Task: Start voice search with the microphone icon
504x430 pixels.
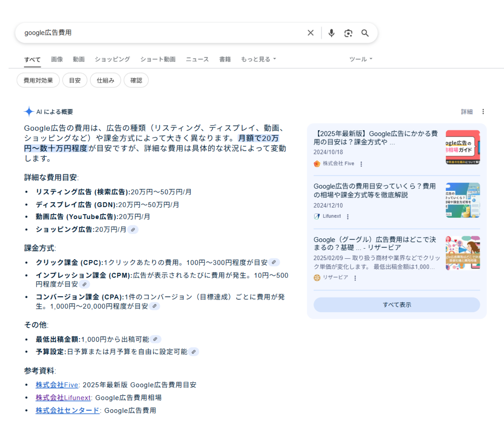Action: point(331,33)
